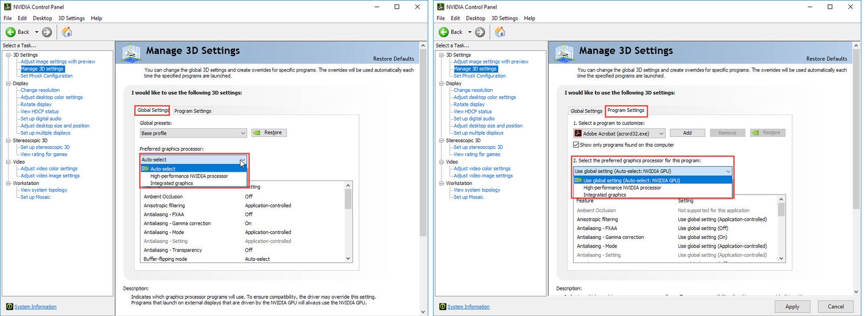This screenshot has width=868, height=316.
Task: Collapse 3D Settings tree node, left window
Action: [9, 55]
